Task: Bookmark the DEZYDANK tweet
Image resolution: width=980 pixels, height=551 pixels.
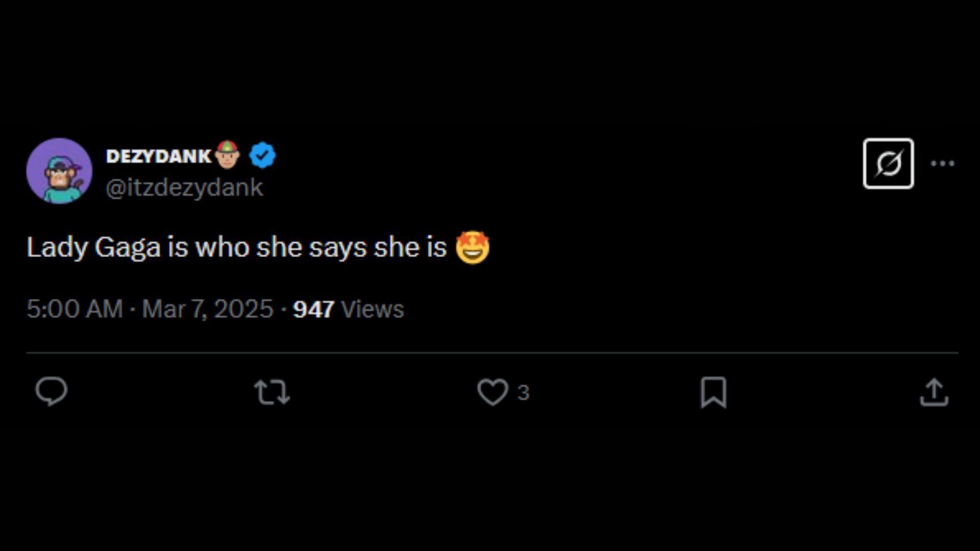Action: pyautogui.click(x=713, y=392)
